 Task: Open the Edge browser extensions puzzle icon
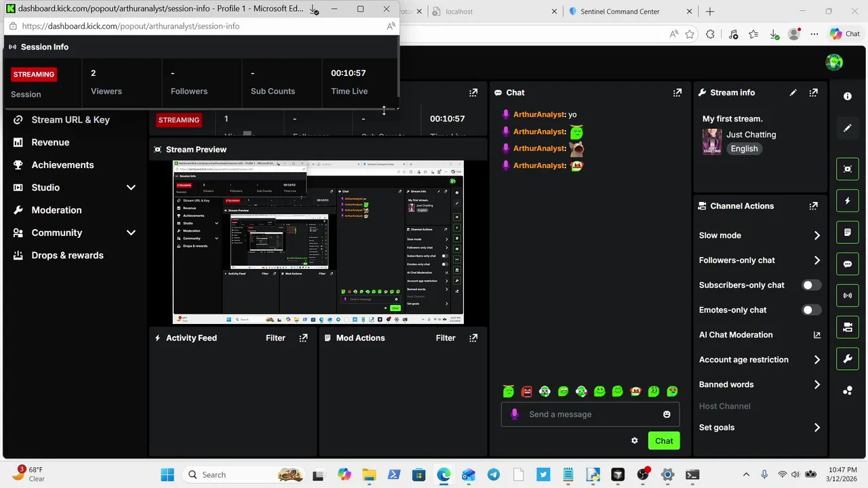coord(710,34)
